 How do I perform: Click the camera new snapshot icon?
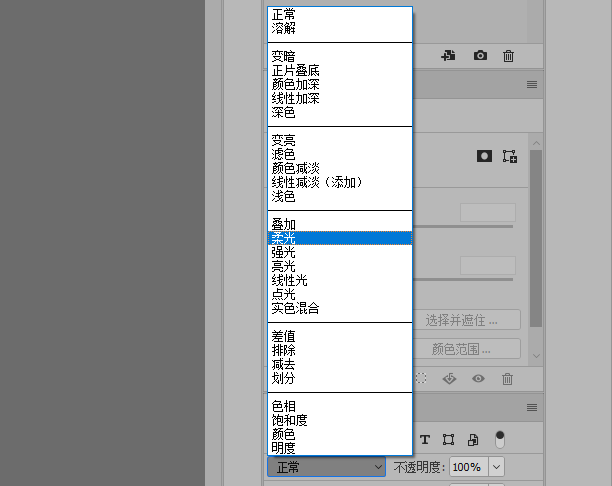(x=480, y=56)
